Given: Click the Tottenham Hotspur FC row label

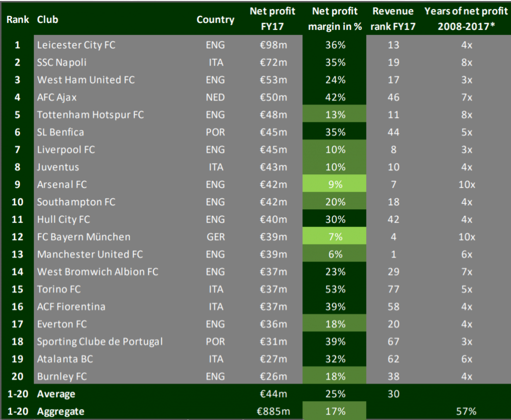Looking at the screenshot, I should (x=90, y=115).
